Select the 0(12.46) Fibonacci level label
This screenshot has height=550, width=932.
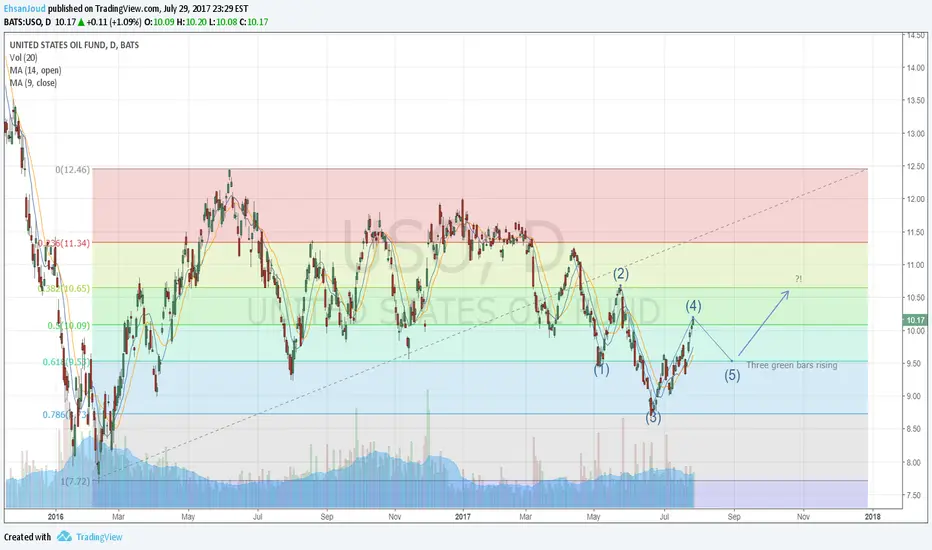point(73,169)
